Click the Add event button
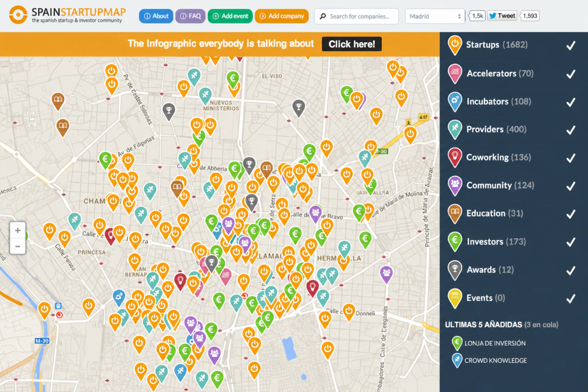The height and width of the screenshot is (392, 588). pos(230,16)
